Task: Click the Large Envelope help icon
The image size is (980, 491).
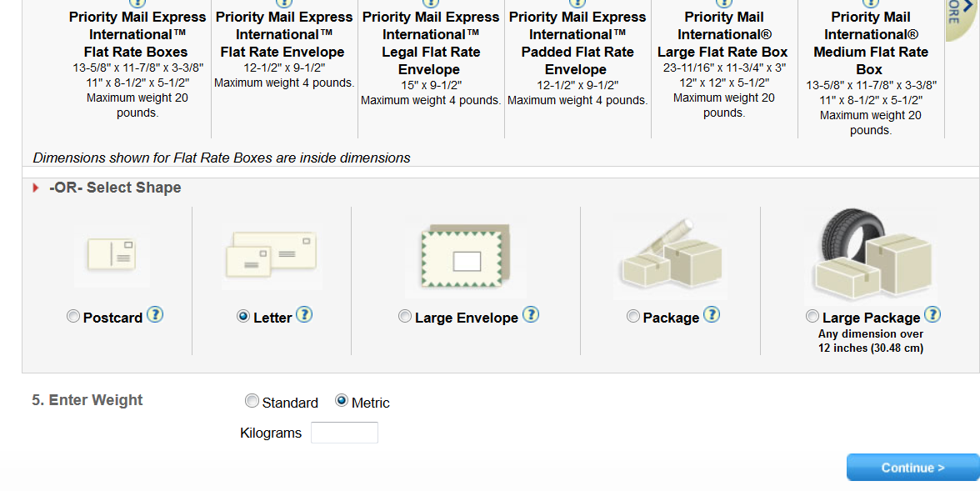Action: 531,315
